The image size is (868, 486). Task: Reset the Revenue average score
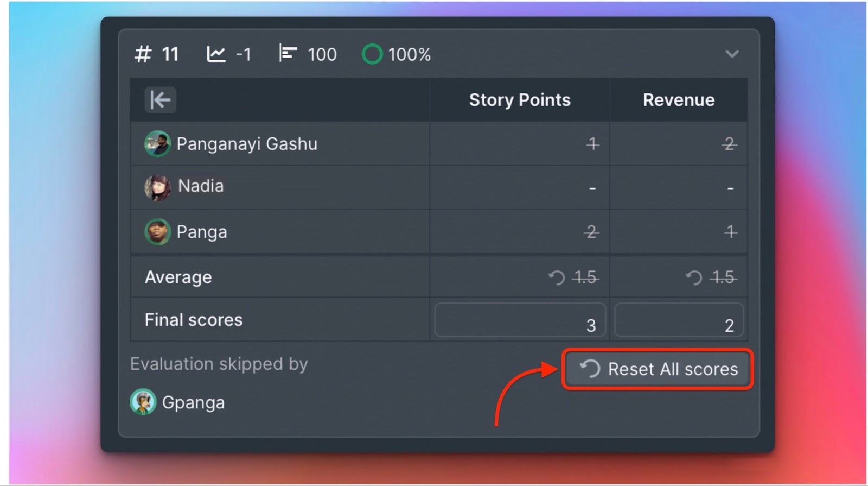[694, 277]
